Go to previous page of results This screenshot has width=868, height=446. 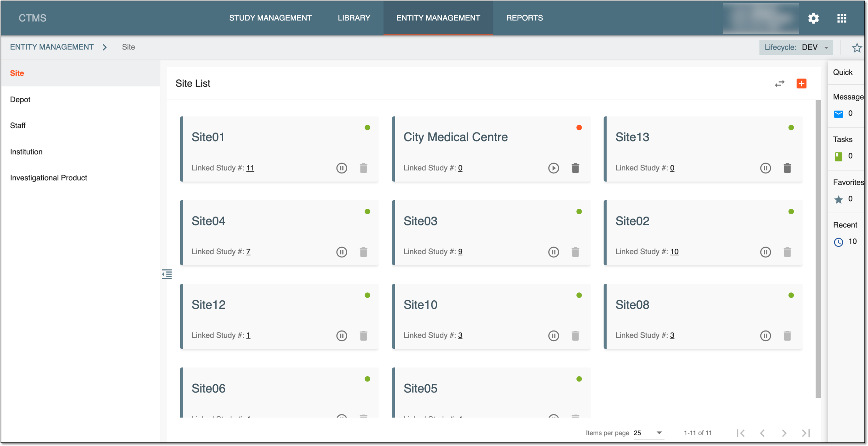point(762,433)
